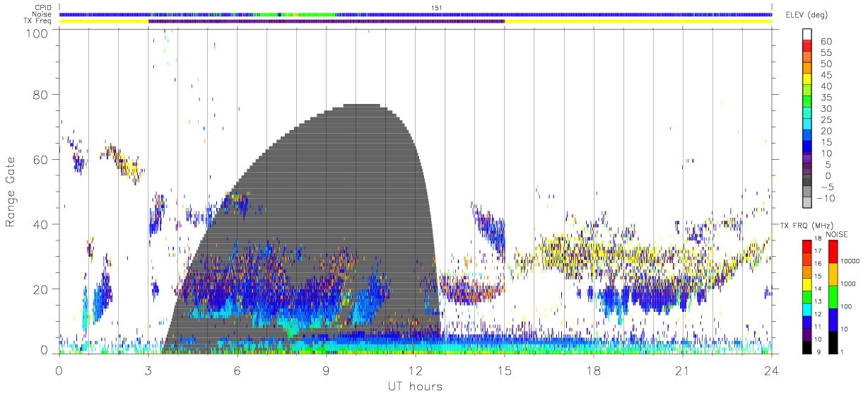Screen dimensions: 868x401
Task: Click the '1000' label on NOISE legend
Action: point(848,284)
